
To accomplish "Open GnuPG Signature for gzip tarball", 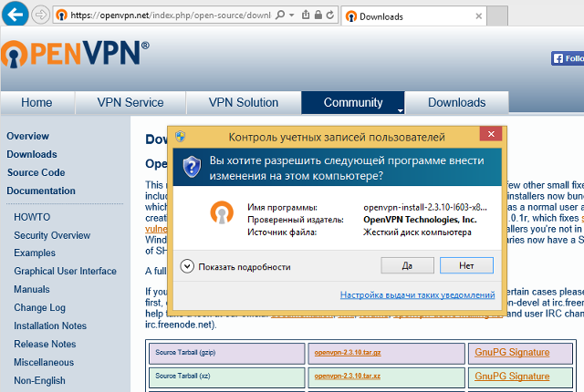I will [512, 352].
